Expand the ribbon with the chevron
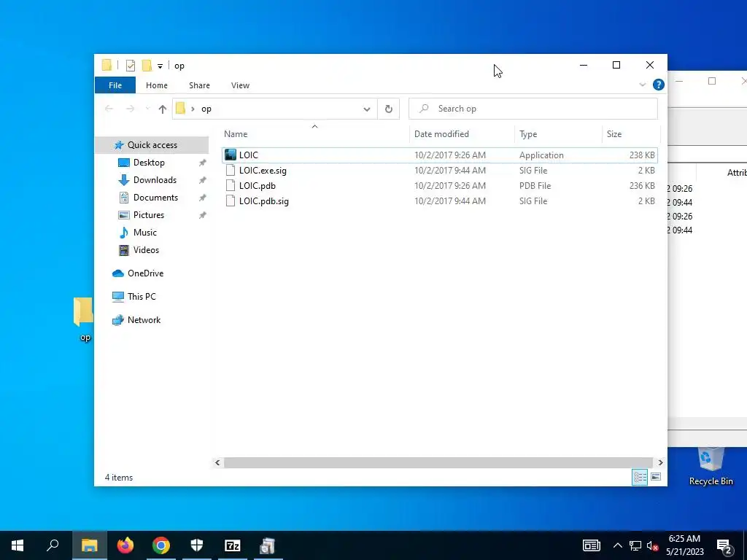The height and width of the screenshot is (560, 747). pos(642,85)
